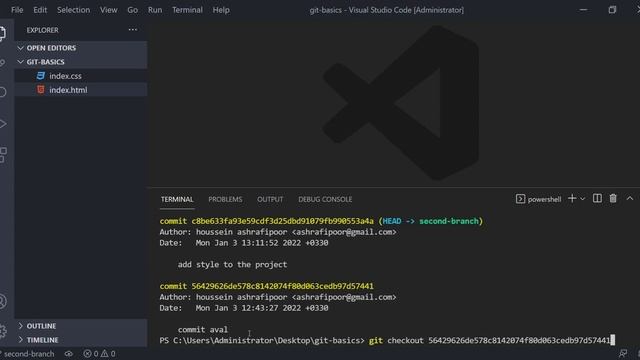Image resolution: width=640 pixels, height=360 pixels.
Task: Click the first Author line in the terminal
Action: pos(278,232)
